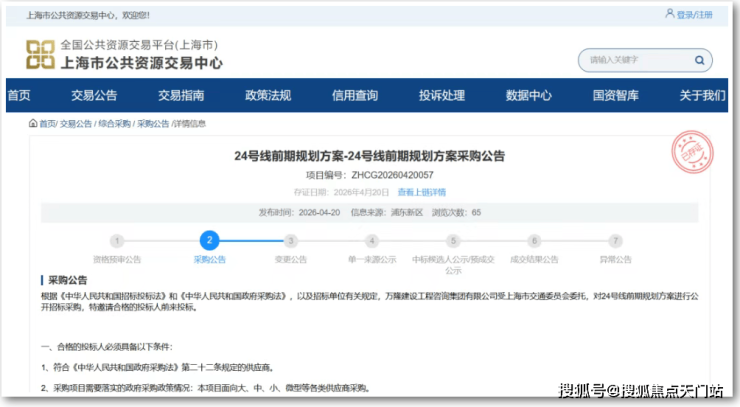
Task: Select step 4 circle 单一来源公示
Action: click(x=372, y=241)
